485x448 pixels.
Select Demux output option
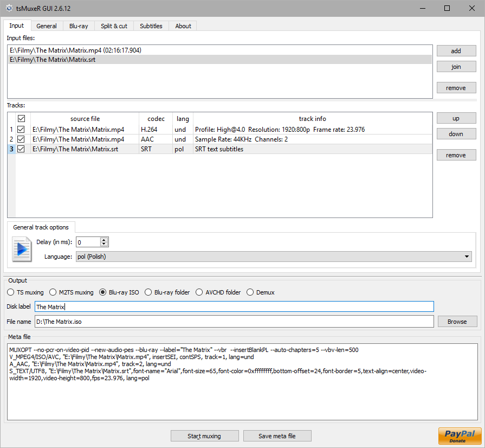click(261, 292)
